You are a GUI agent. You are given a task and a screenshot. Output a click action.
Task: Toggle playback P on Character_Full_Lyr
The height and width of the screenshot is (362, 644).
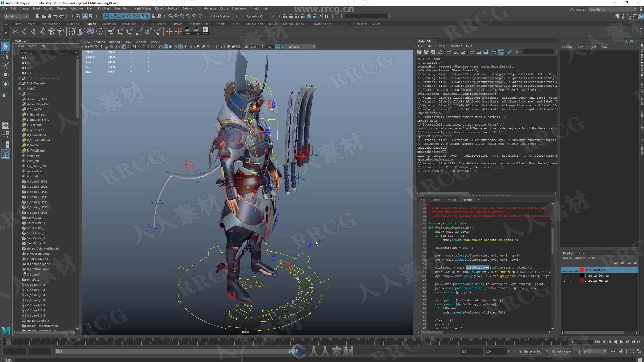click(571, 281)
